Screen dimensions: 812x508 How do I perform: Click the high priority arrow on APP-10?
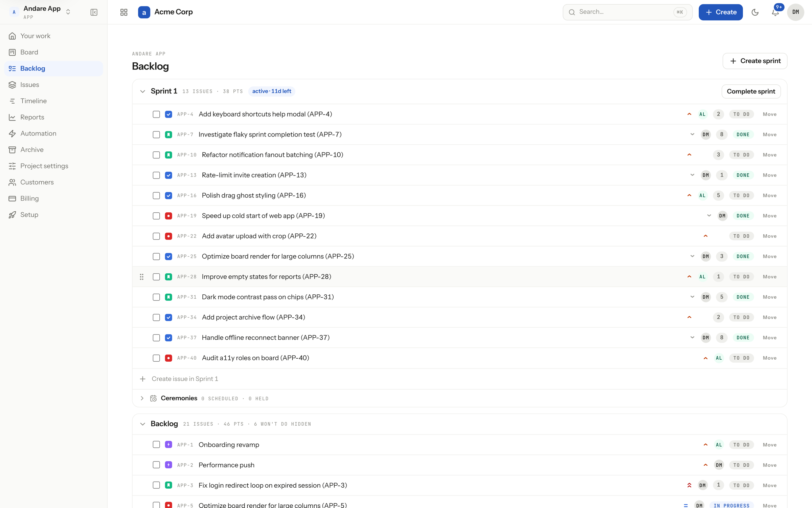click(x=689, y=155)
